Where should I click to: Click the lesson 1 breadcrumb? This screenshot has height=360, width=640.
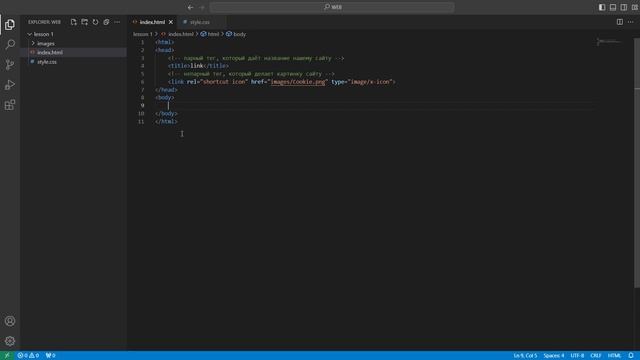tap(142, 34)
